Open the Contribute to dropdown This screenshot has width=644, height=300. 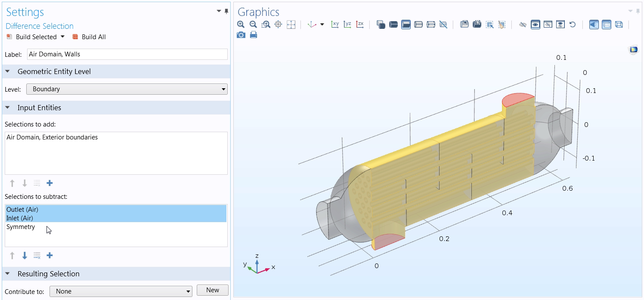[x=121, y=291]
